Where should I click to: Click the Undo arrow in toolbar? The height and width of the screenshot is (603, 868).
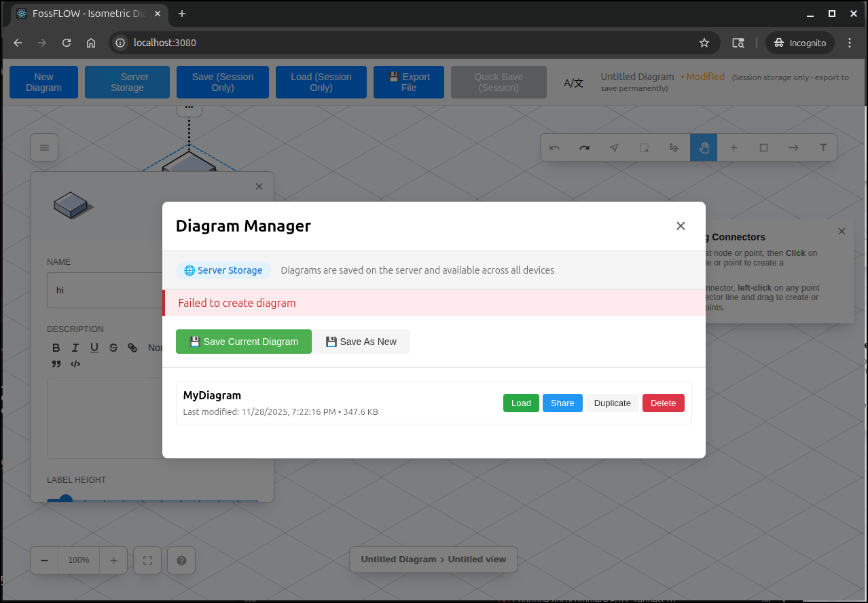[554, 147]
